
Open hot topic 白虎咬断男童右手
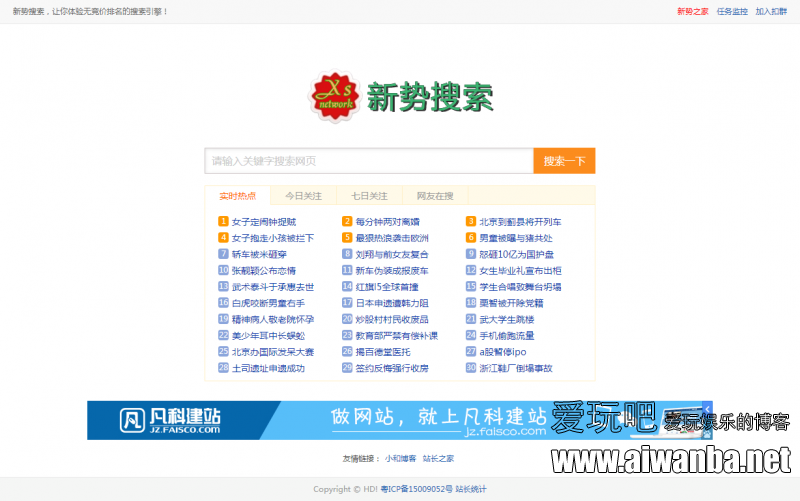268,304
